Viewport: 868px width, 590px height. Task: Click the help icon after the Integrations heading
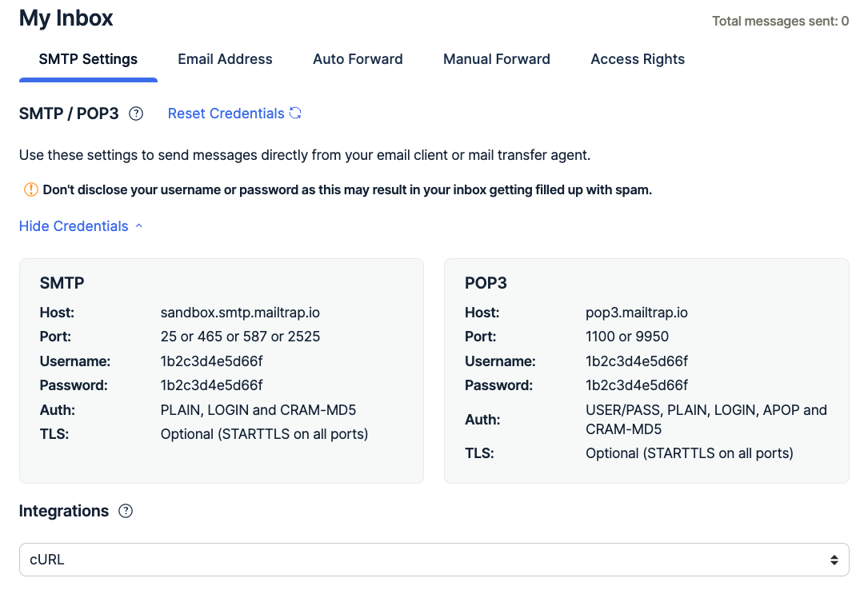(126, 511)
